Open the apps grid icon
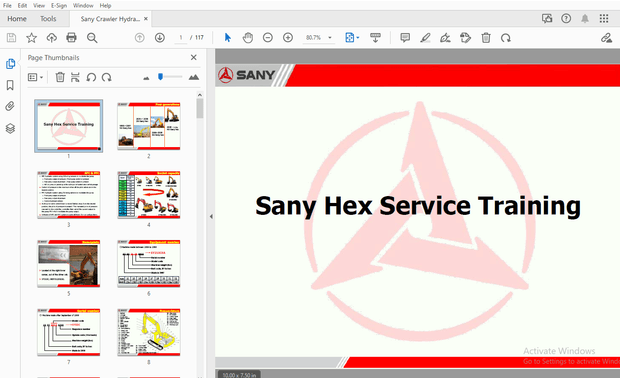This screenshot has width=620, height=378. (604, 19)
